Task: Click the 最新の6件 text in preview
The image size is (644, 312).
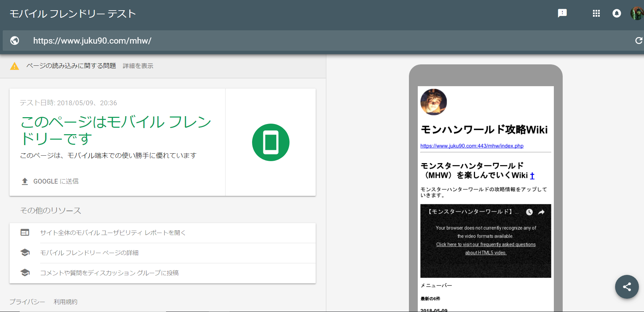Action: point(430,299)
